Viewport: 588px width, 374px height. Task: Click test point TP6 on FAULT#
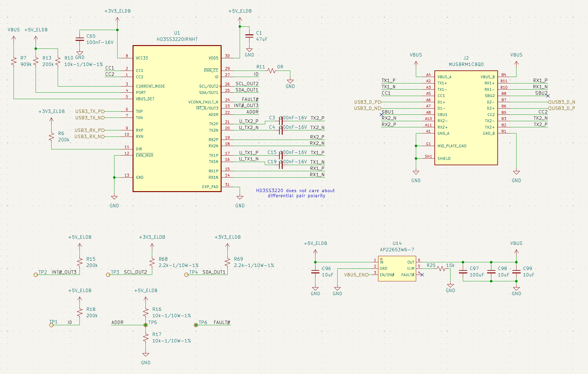(x=196, y=325)
